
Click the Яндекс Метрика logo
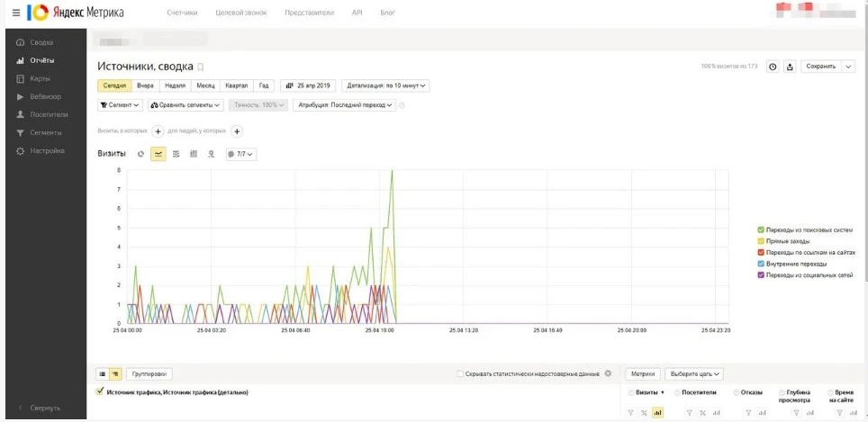(76, 13)
